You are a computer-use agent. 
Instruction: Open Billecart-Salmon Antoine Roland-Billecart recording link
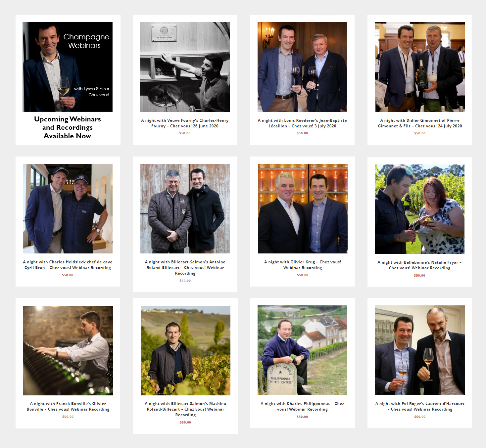(x=185, y=268)
